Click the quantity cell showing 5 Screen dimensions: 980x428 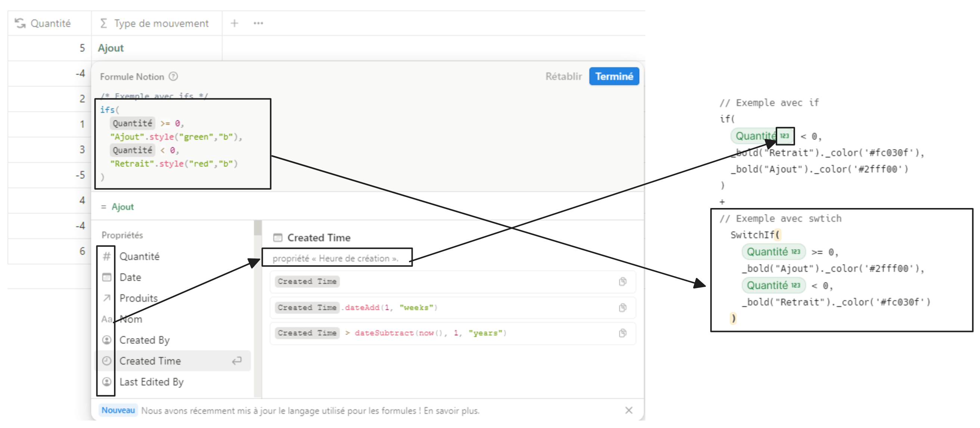point(49,48)
